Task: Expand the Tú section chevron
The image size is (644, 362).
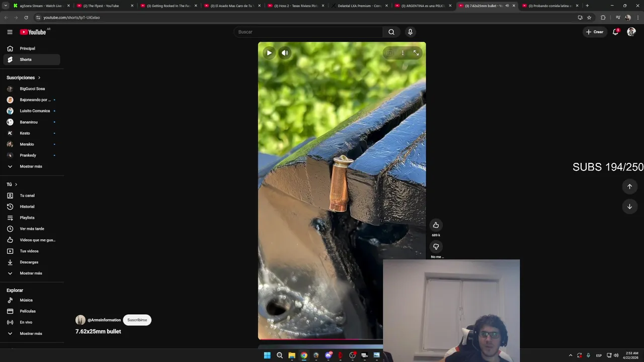Action: pyautogui.click(x=16, y=185)
